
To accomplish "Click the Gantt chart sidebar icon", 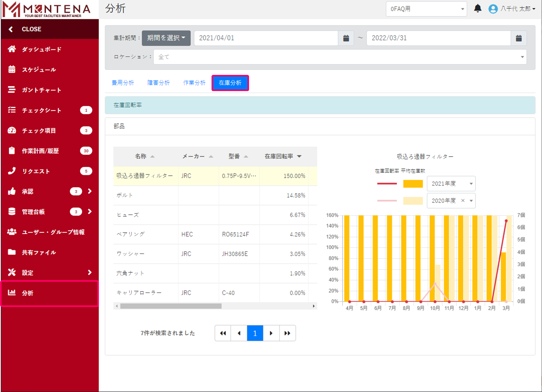I will coord(12,90).
